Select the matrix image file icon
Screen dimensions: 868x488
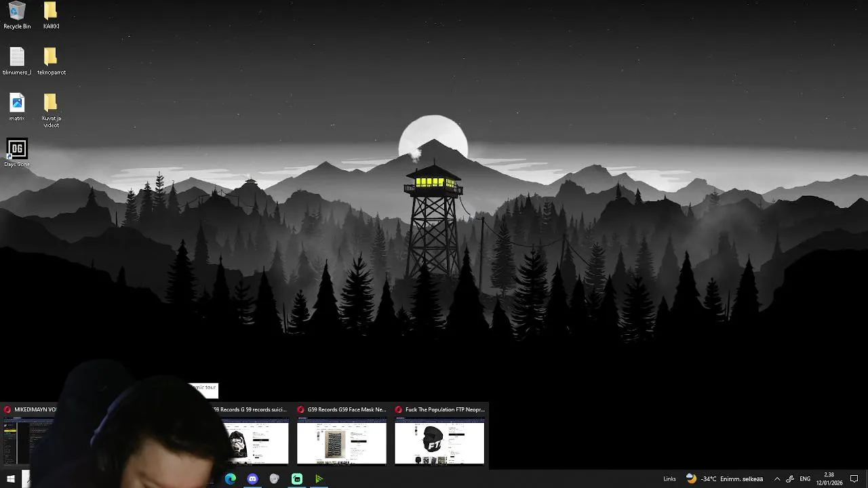coord(17,107)
